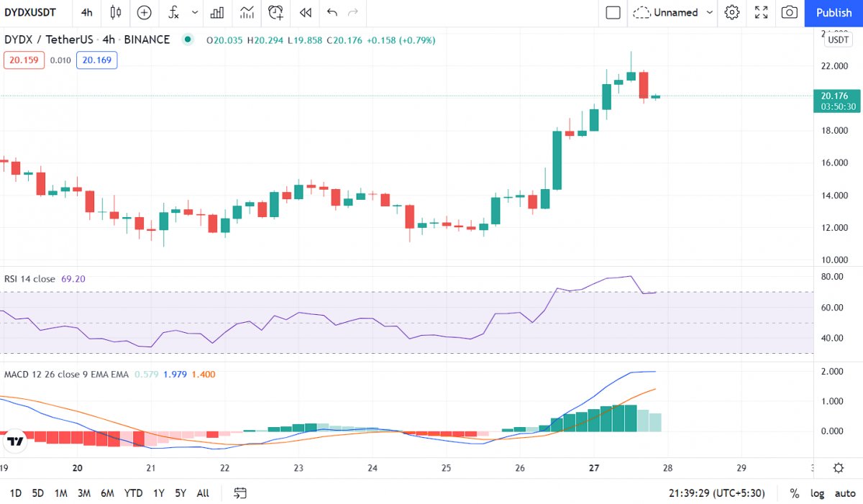Click the RSI value 69.20
This screenshot has width=863, height=504.
click(x=73, y=279)
